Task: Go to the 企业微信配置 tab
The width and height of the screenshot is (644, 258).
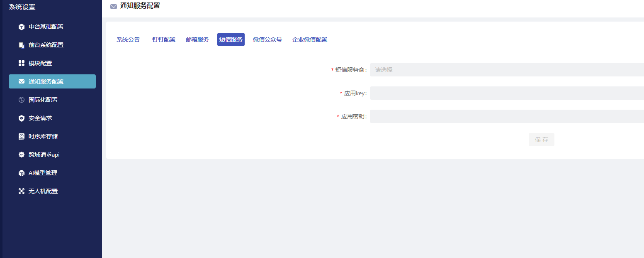Action: pyautogui.click(x=310, y=39)
